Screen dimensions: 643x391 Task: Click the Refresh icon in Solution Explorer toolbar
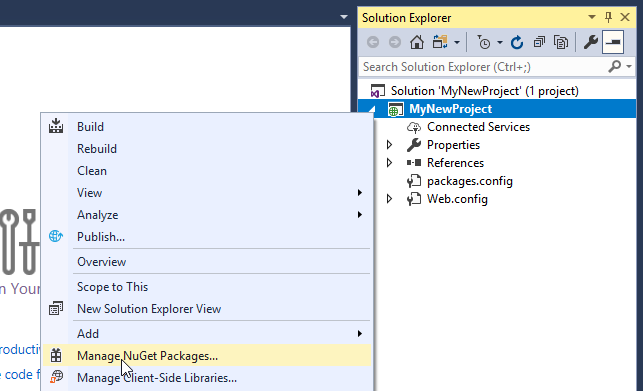tap(517, 42)
